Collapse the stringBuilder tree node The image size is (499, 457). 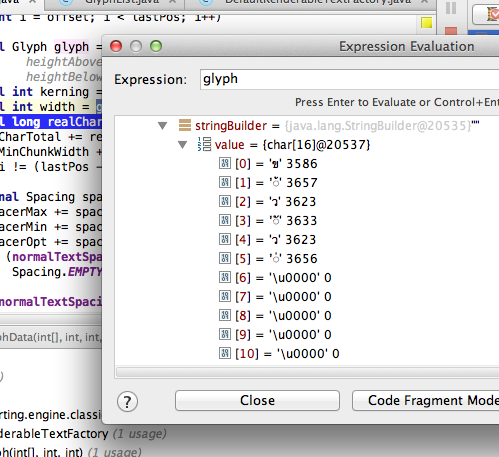[x=162, y=126]
